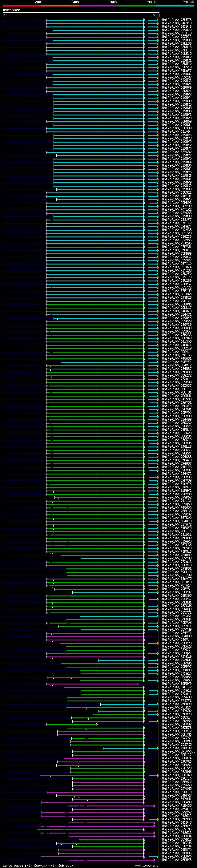The height and width of the screenshot is (868, 197).
Task: Select the UniRef100_B0FYE4 label
Action: 177,362
